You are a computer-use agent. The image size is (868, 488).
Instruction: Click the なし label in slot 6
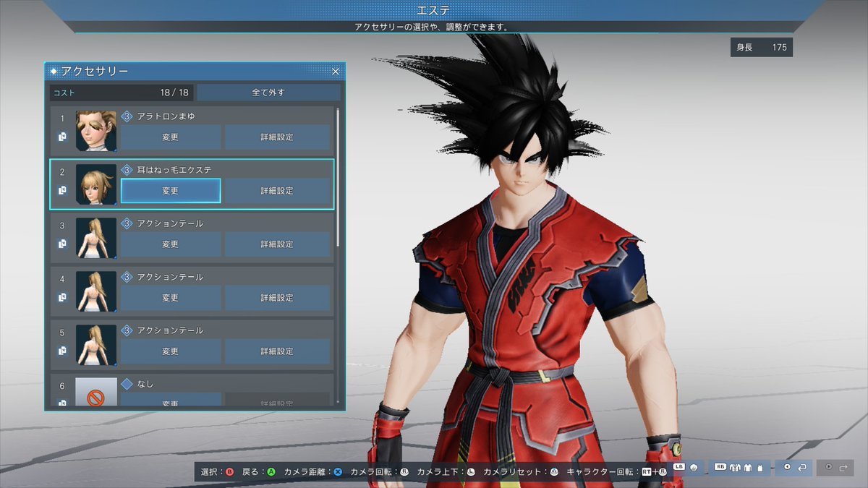(145, 384)
